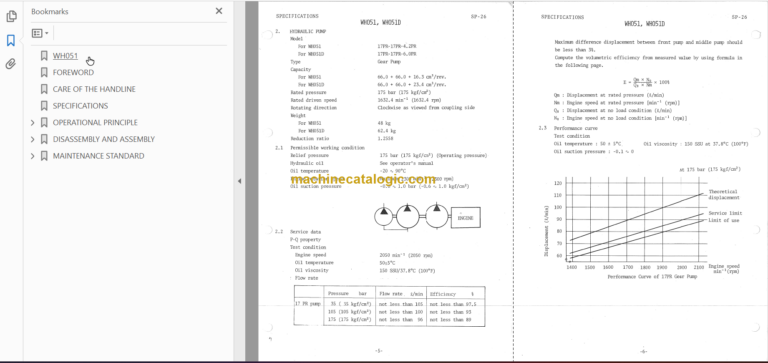768x363 pixels.
Task: Click the 'HYDRAULIC PUMP' heading text
Action: [x=308, y=31]
